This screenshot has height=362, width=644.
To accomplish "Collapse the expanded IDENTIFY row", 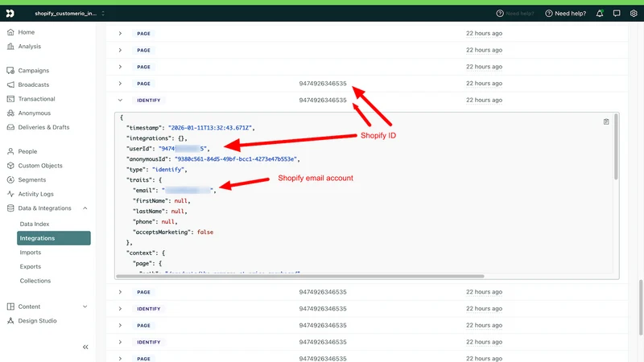I will 120,100.
